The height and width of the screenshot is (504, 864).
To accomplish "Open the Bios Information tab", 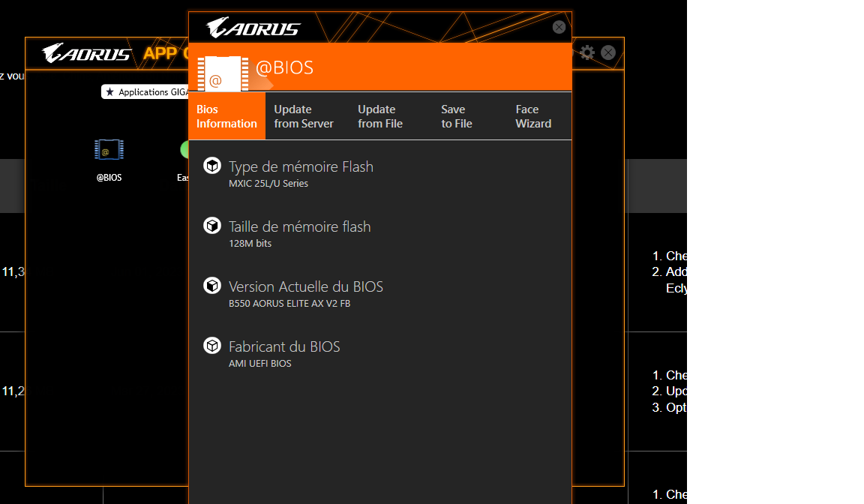I will [x=226, y=116].
